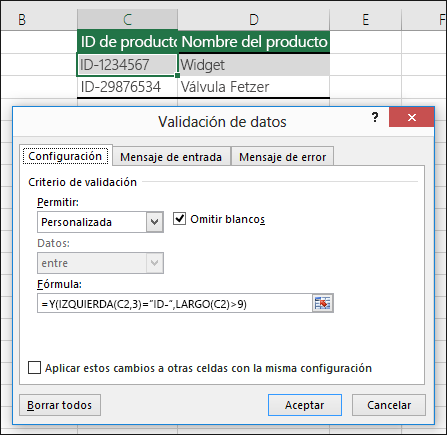
Task: Click inside the Fórmula input field
Action: 175,303
